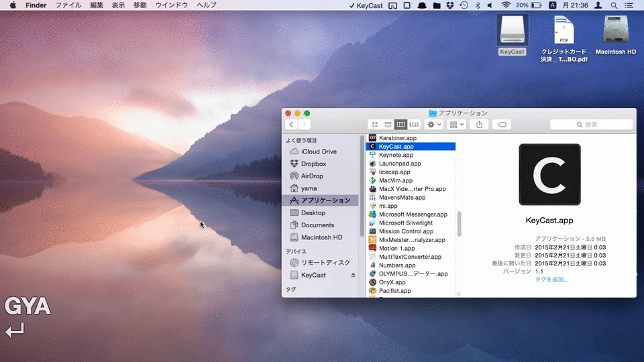Viewport: 644px width, 362px height.
Task: Select KeyCast volume in sidebar
Action: point(313,275)
